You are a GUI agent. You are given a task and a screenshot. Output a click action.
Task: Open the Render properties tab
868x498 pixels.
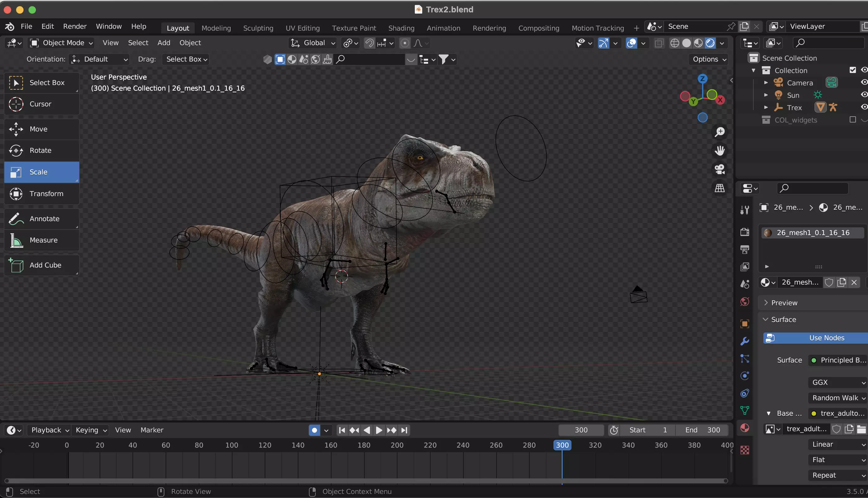pyautogui.click(x=744, y=232)
